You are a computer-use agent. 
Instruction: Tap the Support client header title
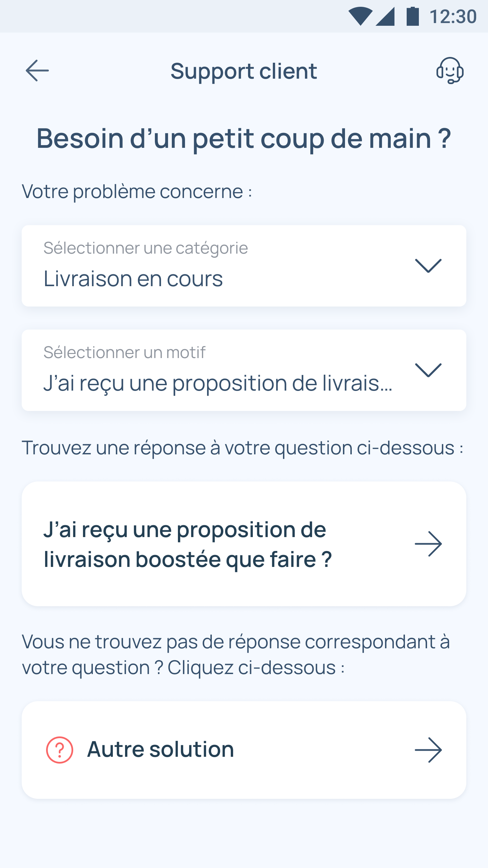pyautogui.click(x=244, y=71)
